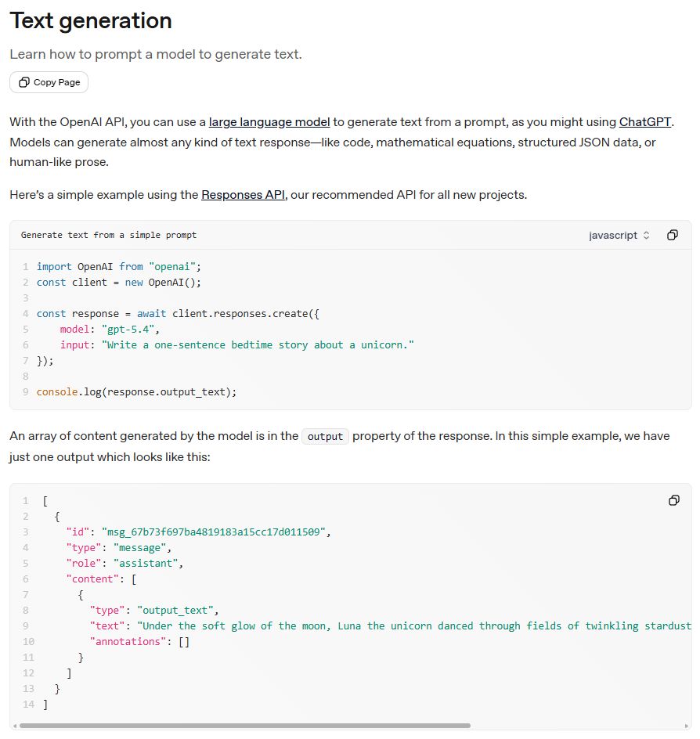Open the ChatGPT link
This screenshot has height=739, width=700.
pyautogui.click(x=644, y=122)
